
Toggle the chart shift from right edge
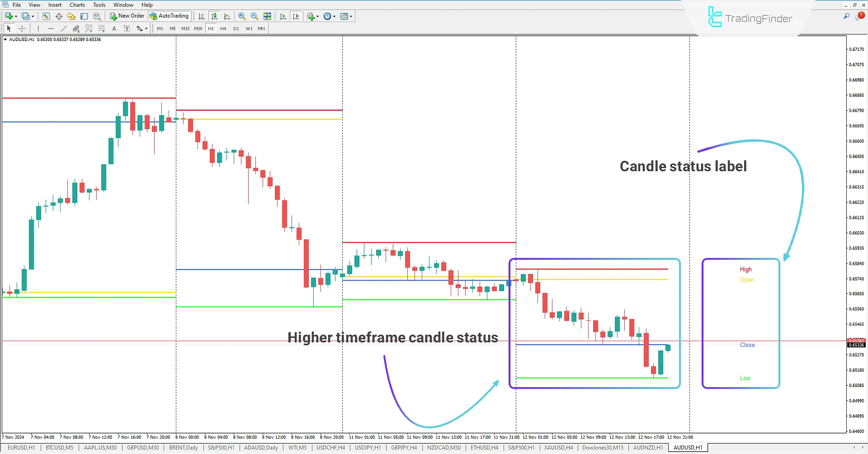pyautogui.click(x=296, y=16)
